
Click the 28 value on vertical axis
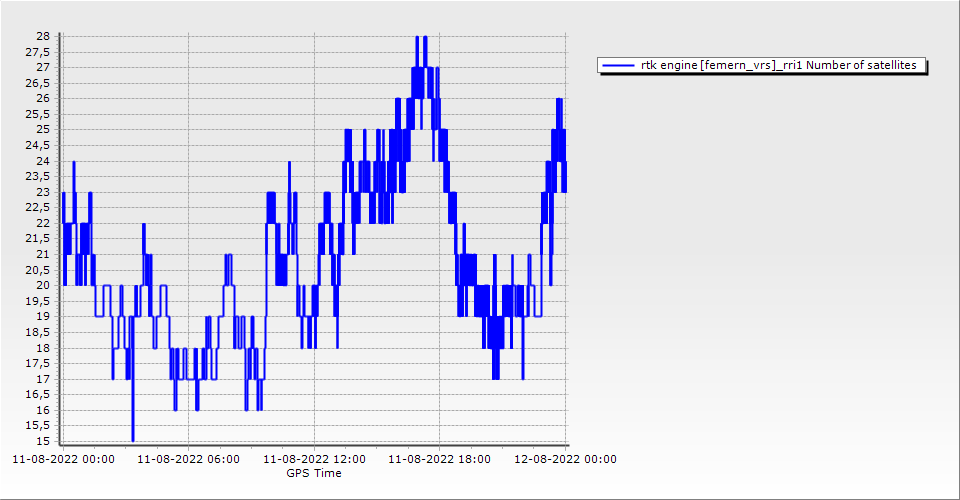(x=43, y=36)
